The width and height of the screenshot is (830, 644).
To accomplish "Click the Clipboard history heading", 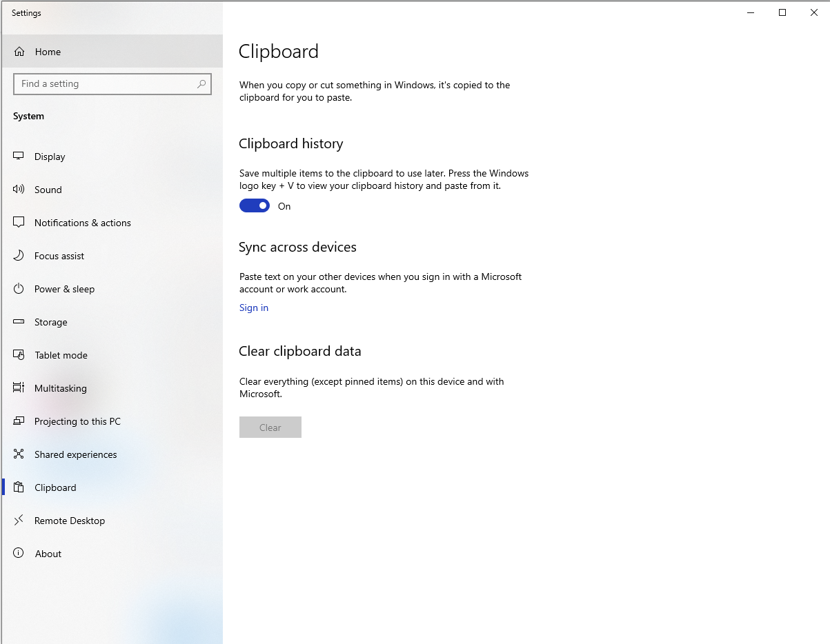I will 291,143.
